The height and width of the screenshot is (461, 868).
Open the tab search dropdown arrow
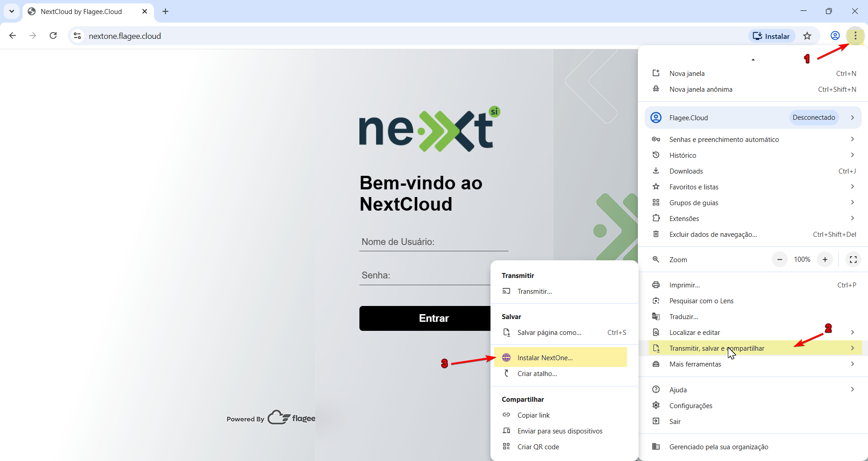click(12, 11)
